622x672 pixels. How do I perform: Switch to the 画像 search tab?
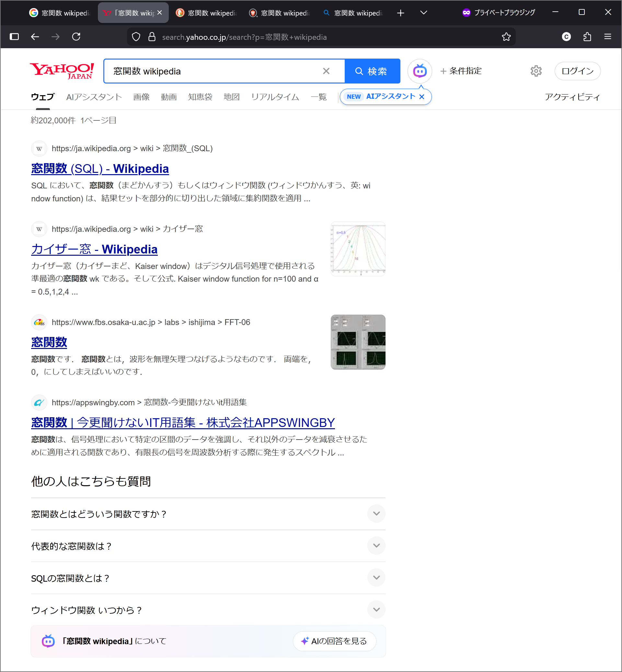click(141, 97)
